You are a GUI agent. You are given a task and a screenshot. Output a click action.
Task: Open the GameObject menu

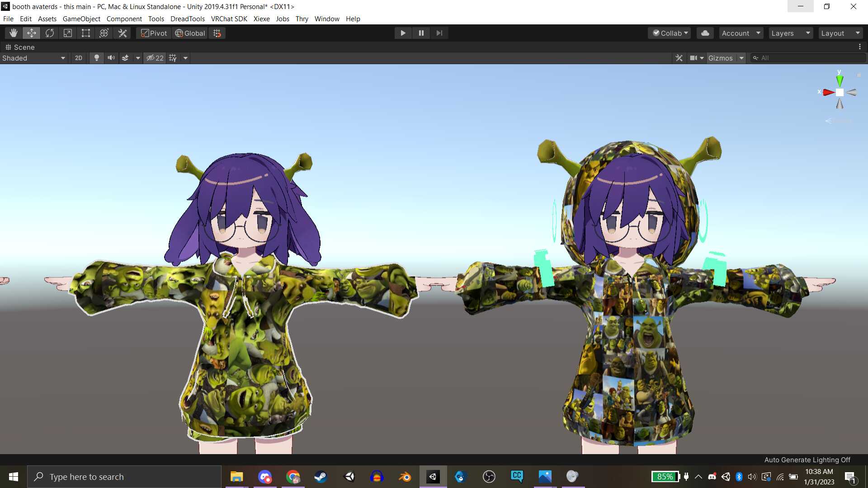(x=81, y=19)
